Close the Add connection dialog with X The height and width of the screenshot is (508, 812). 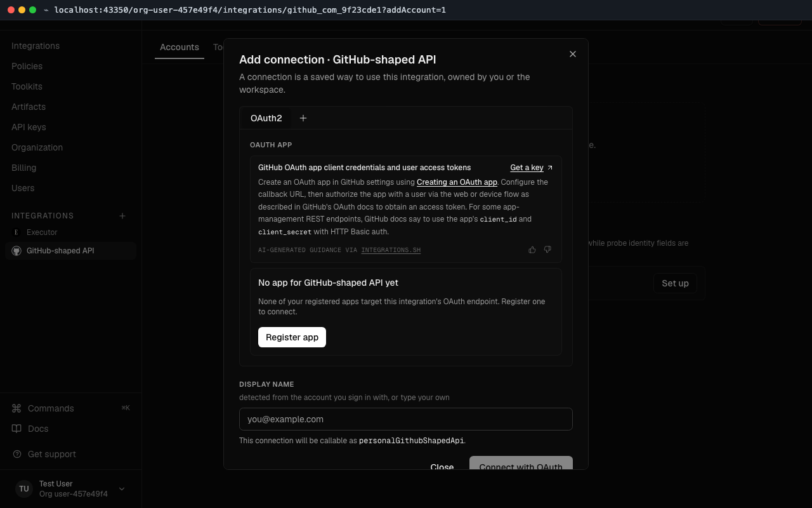coord(573,54)
